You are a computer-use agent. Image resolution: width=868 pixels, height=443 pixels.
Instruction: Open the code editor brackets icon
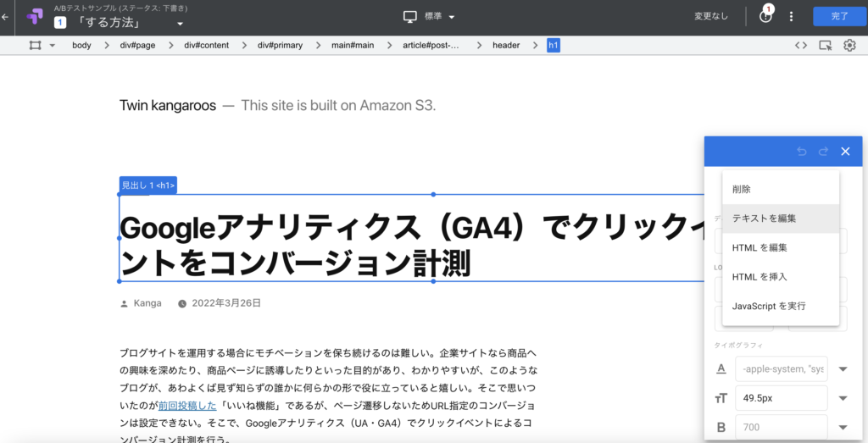pyautogui.click(x=801, y=46)
